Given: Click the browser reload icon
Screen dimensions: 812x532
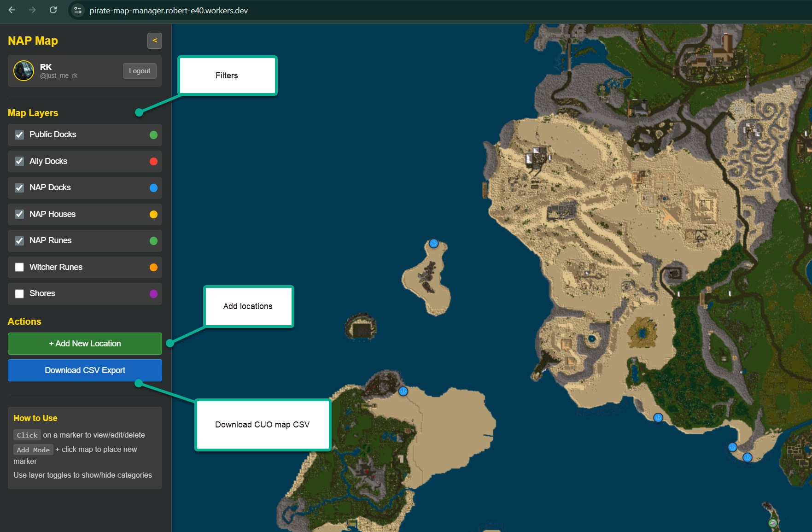Looking at the screenshot, I should (53, 10).
